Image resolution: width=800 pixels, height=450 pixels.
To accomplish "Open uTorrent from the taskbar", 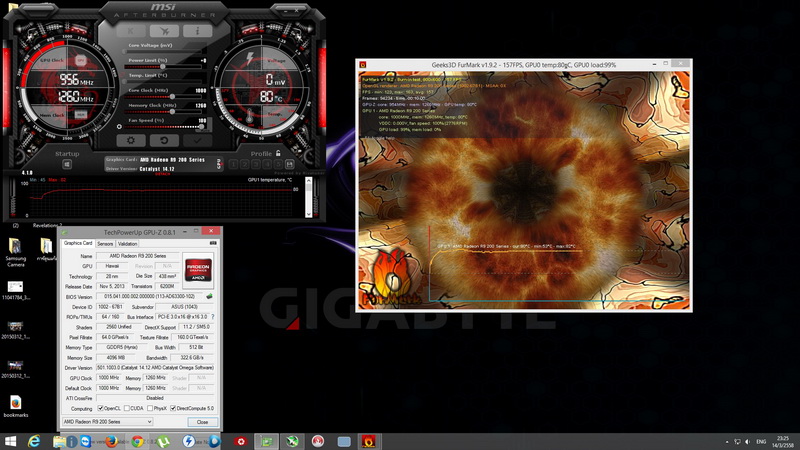I will [x=163, y=441].
